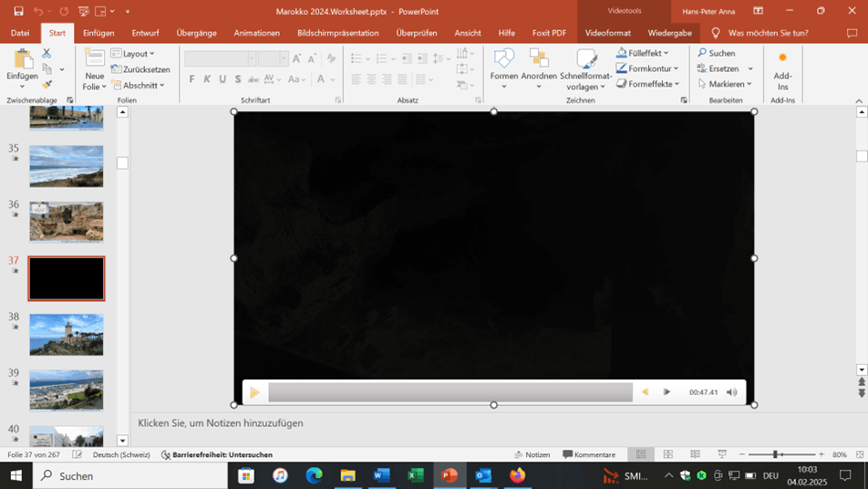
Task: Open the Formkontur dropdown
Action: click(647, 68)
